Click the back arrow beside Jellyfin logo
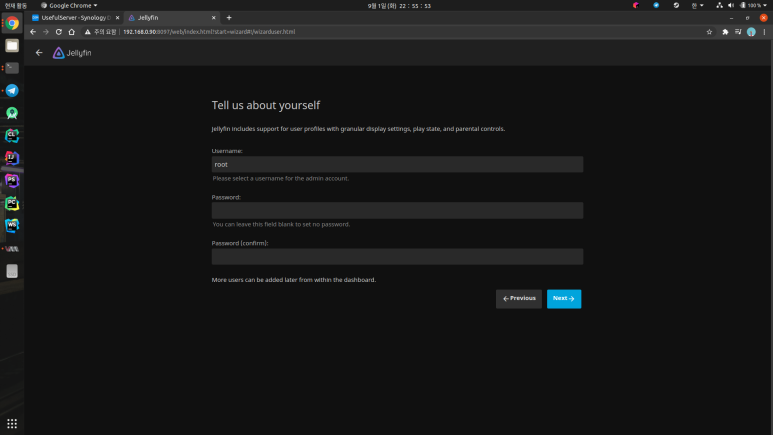This screenshot has height=435, width=773. tap(39, 53)
